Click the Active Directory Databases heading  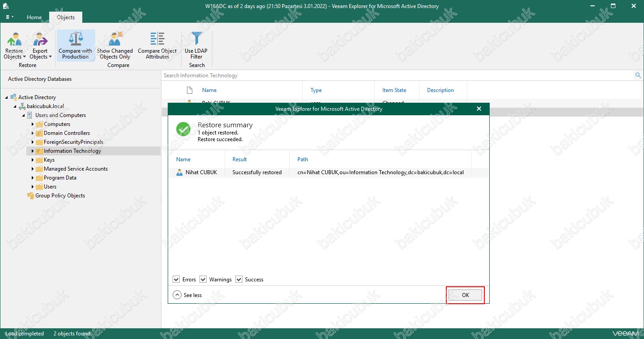click(40, 79)
